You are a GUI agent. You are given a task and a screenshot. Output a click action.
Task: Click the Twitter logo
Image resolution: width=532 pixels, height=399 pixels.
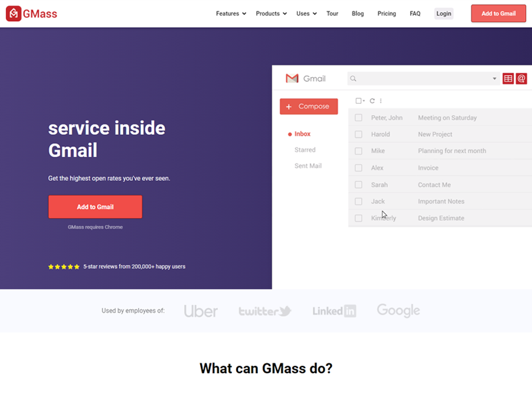[x=265, y=311]
